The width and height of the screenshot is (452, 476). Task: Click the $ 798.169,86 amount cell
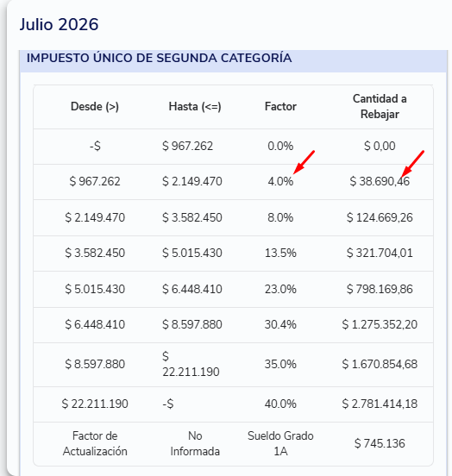[380, 289]
